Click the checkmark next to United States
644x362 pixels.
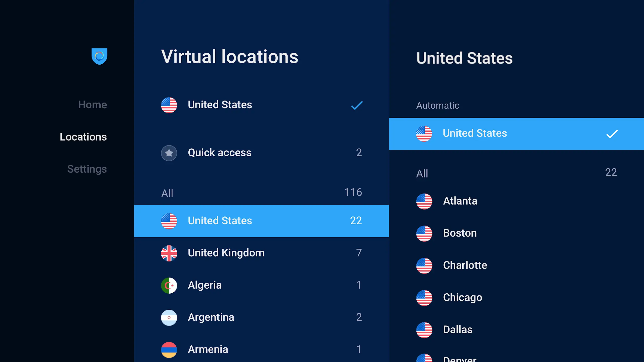(x=357, y=106)
